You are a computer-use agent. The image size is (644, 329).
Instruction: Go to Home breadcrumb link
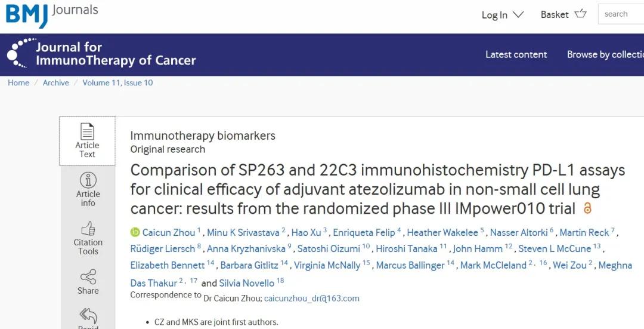pos(18,82)
